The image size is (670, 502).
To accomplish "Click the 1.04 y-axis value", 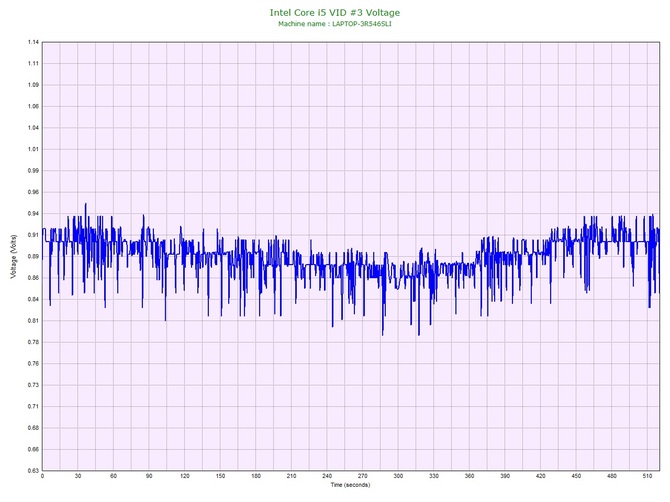I will pos(33,128).
